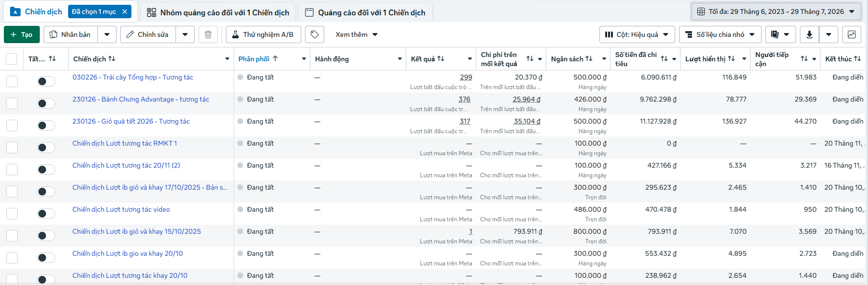Click the green Tạo button
This screenshot has height=285, width=868.
[22, 34]
